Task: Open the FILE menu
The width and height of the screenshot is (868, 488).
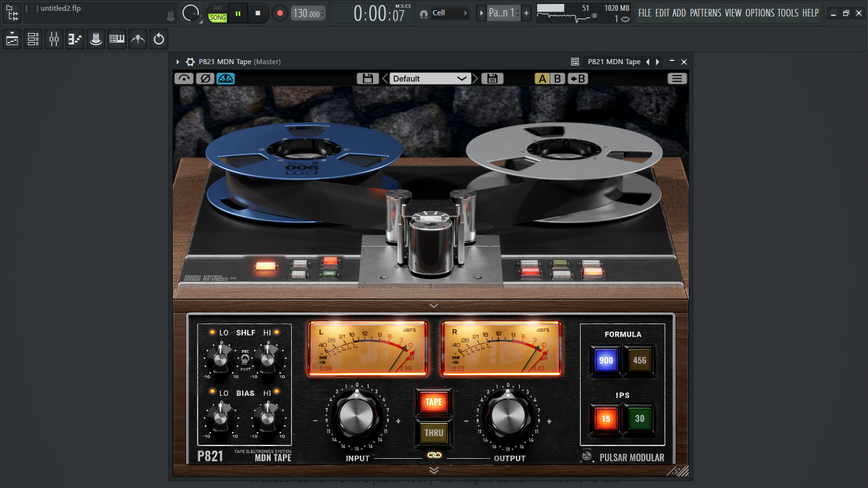Action: tap(645, 13)
